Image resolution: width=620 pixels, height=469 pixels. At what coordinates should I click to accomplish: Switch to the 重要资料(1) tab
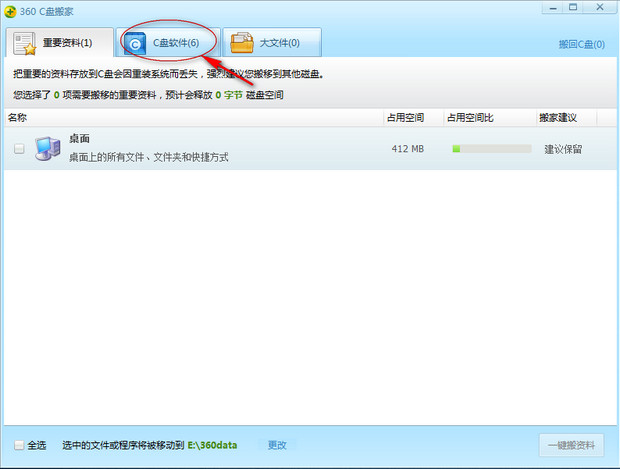click(x=60, y=42)
